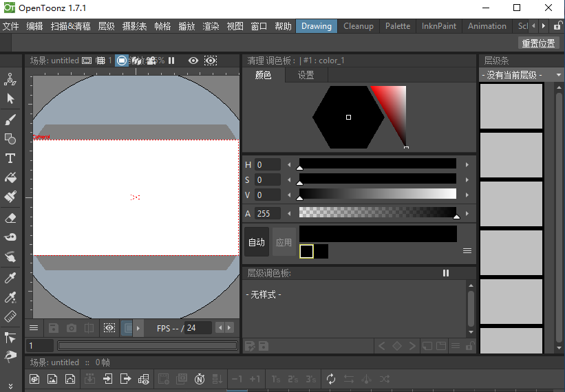
Task: Select the Control Point Editor tool
Action: click(x=10, y=338)
